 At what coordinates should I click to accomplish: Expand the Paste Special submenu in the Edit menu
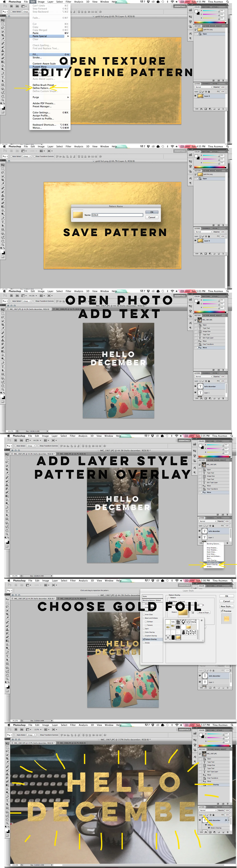tap(50, 36)
